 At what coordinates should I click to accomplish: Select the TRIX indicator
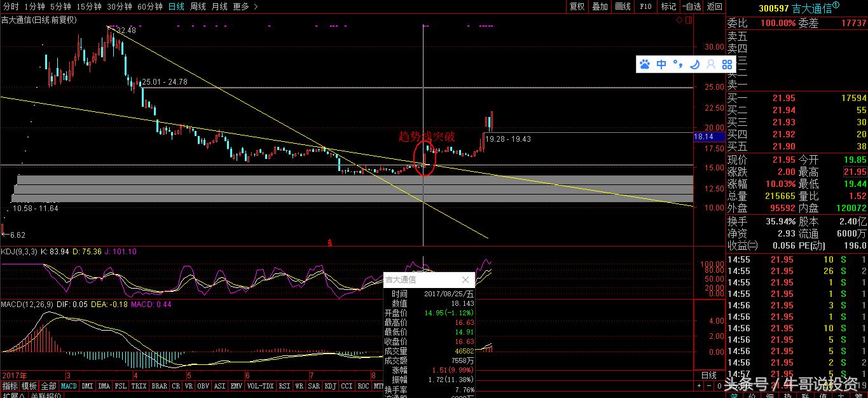click(x=139, y=386)
